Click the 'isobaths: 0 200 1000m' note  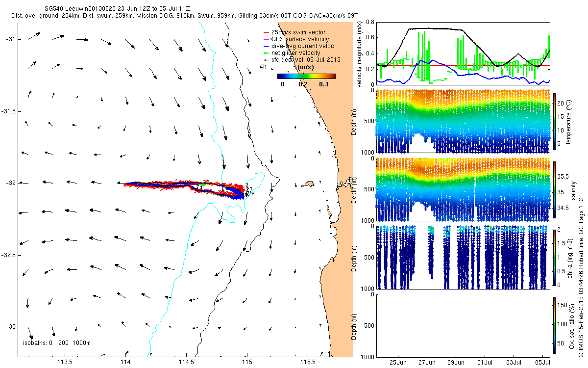point(57,342)
